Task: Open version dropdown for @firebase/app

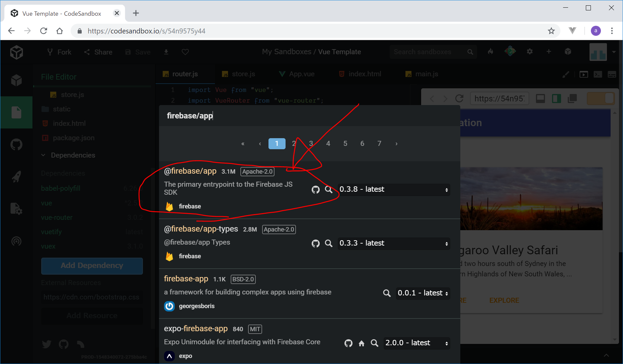Action: [x=394, y=190]
